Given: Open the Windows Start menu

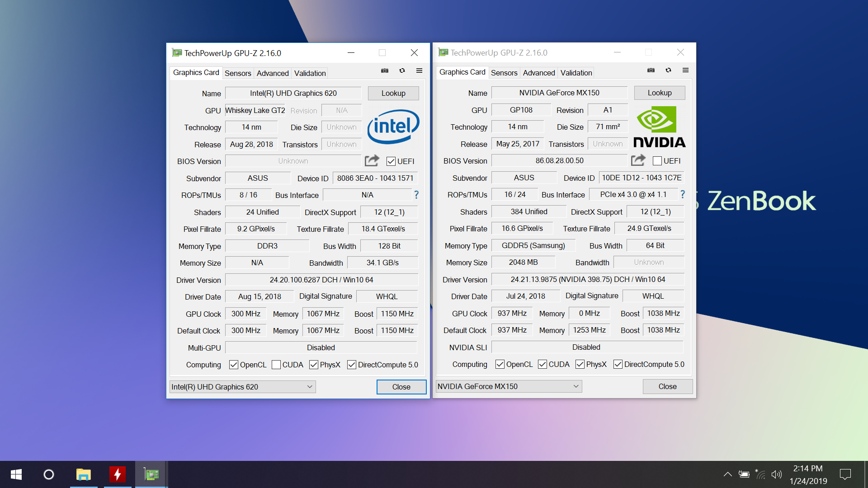Looking at the screenshot, I should point(16,474).
